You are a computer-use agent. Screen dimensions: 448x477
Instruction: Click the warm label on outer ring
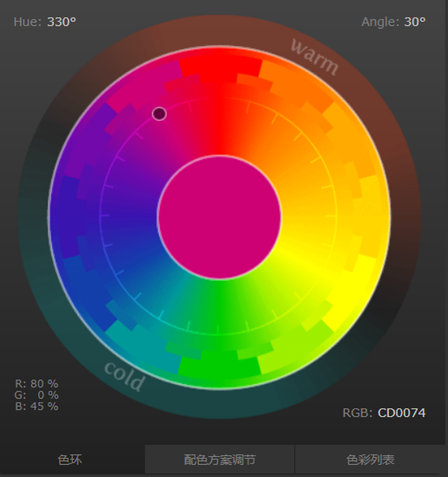(315, 57)
